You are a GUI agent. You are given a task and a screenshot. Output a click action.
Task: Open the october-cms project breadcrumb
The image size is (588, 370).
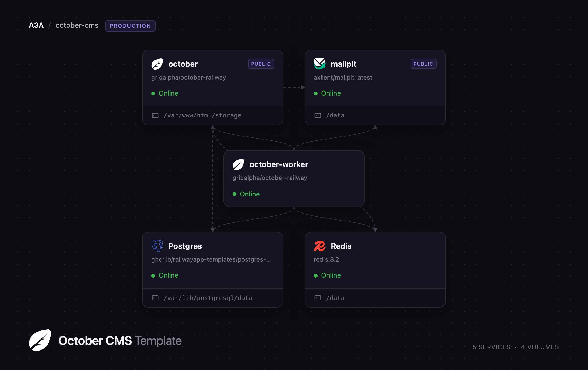pyautogui.click(x=77, y=25)
